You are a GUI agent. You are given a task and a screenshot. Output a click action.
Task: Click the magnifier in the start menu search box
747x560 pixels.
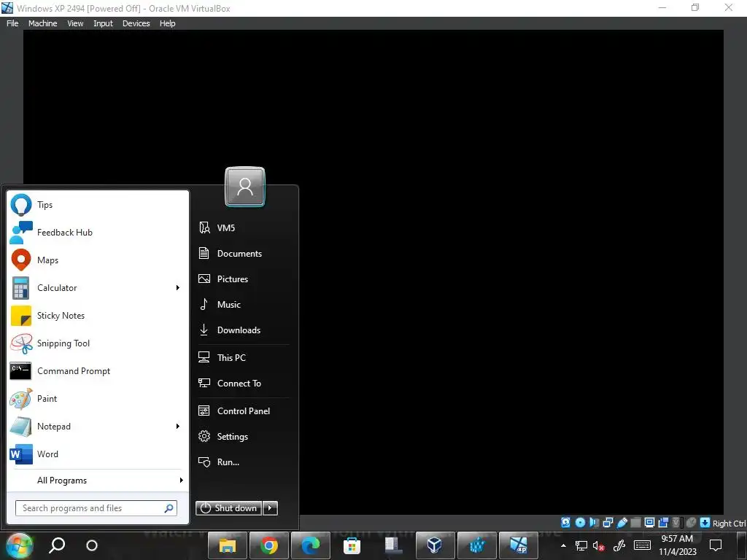(169, 508)
